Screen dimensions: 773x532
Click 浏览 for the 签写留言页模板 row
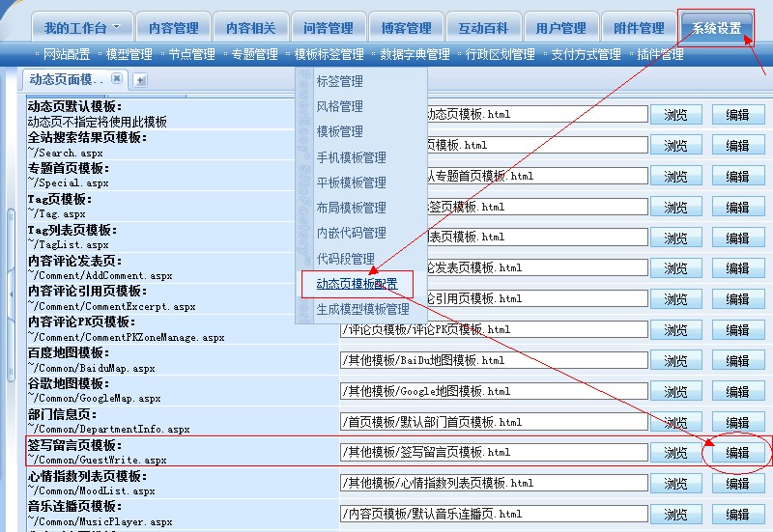pyautogui.click(x=675, y=452)
